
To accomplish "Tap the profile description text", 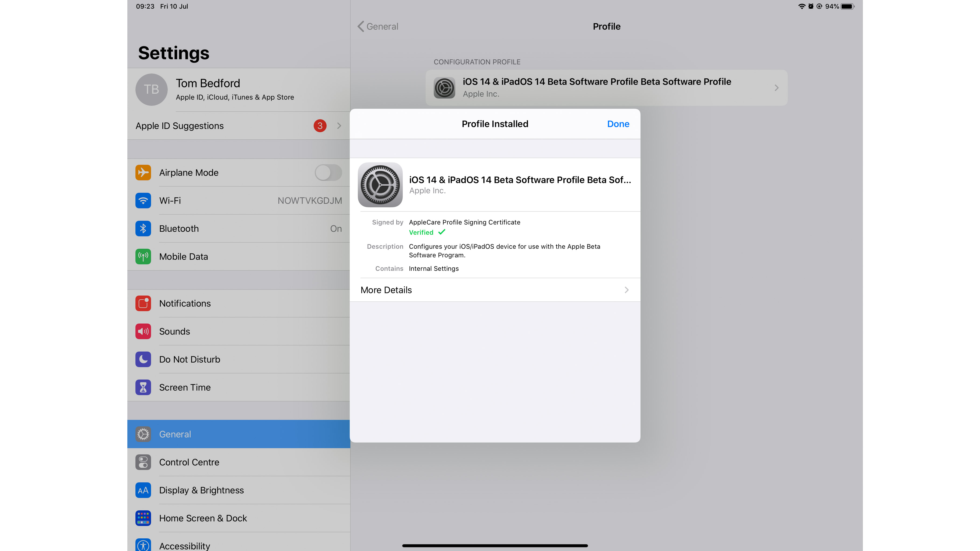I will (505, 250).
